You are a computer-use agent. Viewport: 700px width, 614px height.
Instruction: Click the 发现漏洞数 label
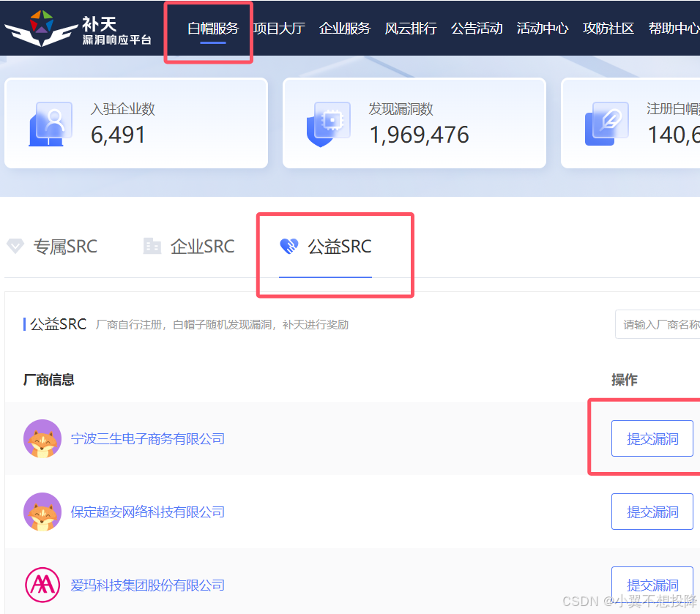coord(401,109)
